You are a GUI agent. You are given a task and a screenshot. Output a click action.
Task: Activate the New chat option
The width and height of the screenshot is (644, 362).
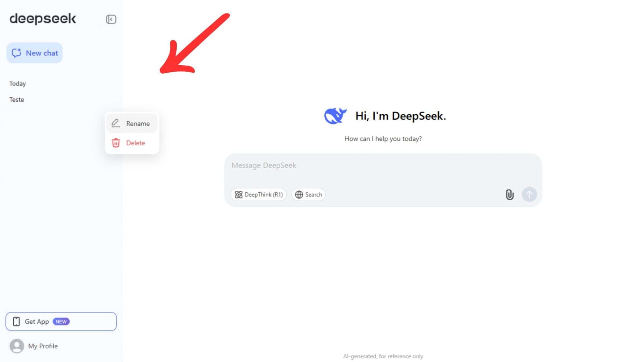click(34, 53)
